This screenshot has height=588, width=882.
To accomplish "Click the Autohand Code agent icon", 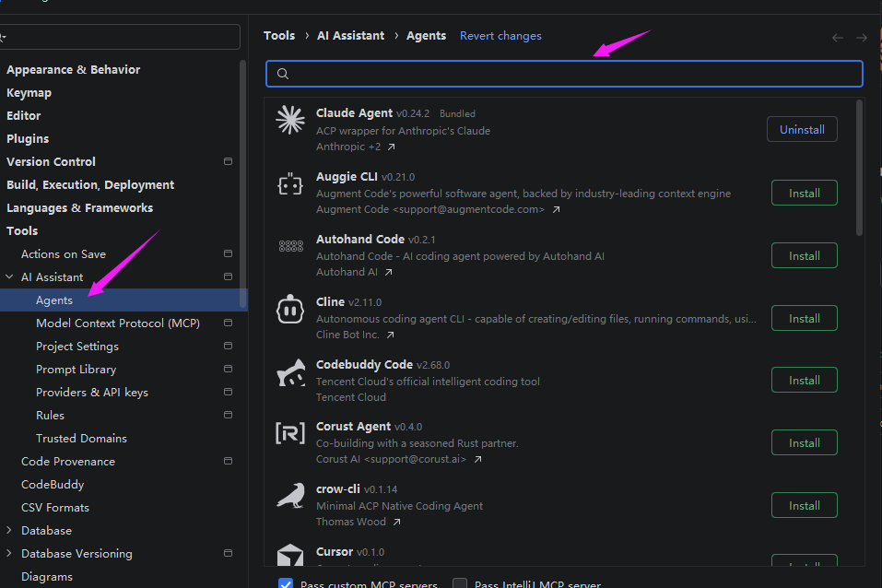I will pyautogui.click(x=291, y=246).
